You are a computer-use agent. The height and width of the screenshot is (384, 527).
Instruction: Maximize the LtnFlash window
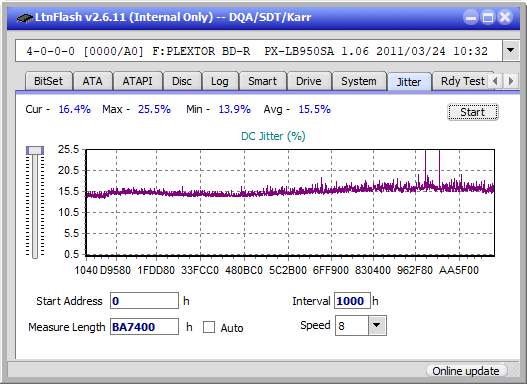488,17
